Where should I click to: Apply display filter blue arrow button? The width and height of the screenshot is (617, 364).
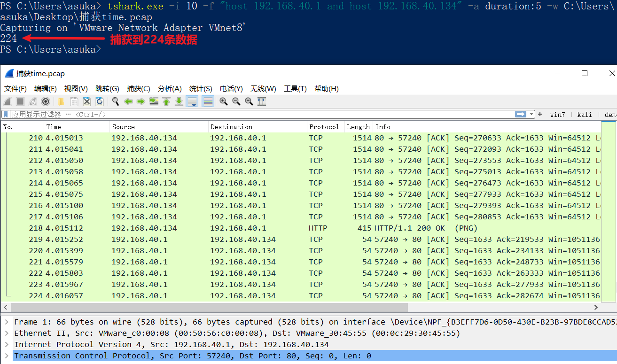click(521, 114)
